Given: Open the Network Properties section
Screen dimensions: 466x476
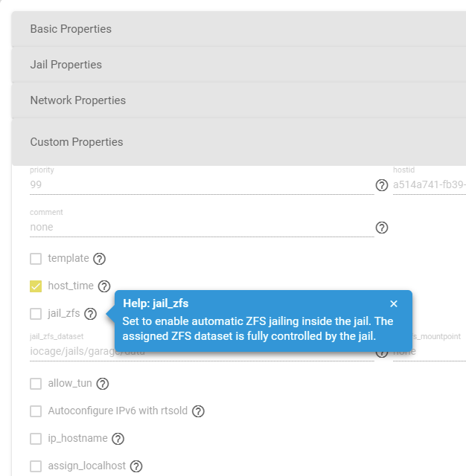Looking at the screenshot, I should tap(78, 100).
